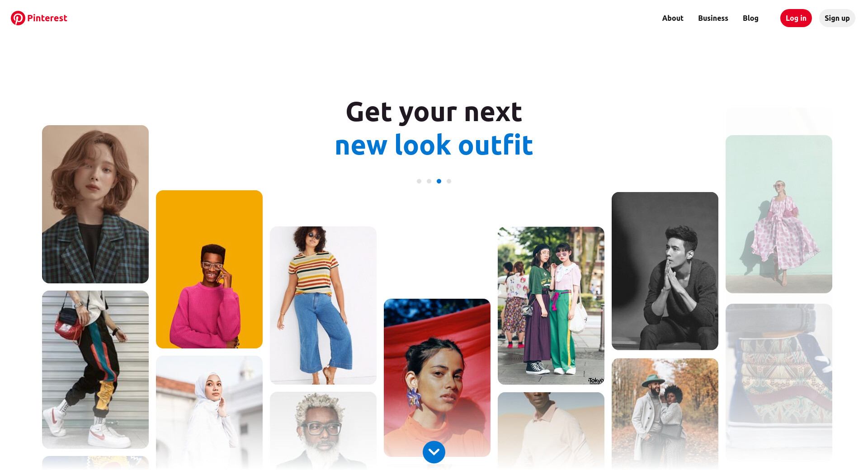Open the Tokyo street fashion photo
Image resolution: width=868 pixels, height=470 pixels.
point(551,306)
